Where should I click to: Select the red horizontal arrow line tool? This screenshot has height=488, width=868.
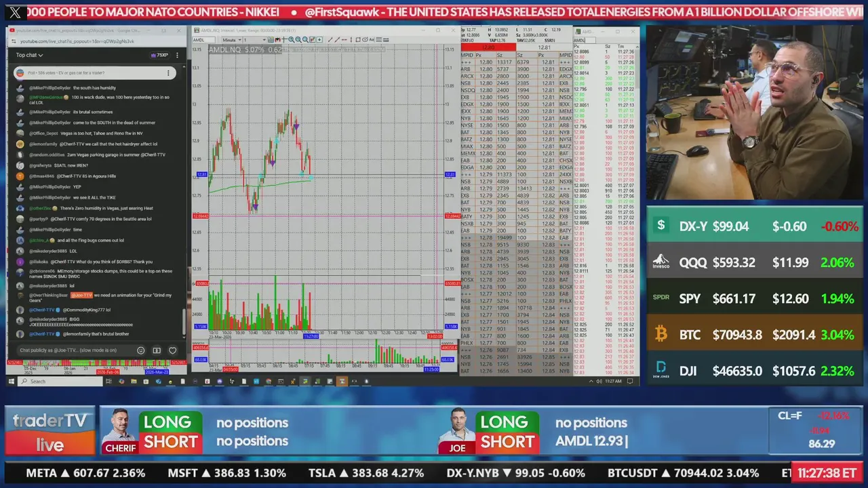tap(344, 40)
